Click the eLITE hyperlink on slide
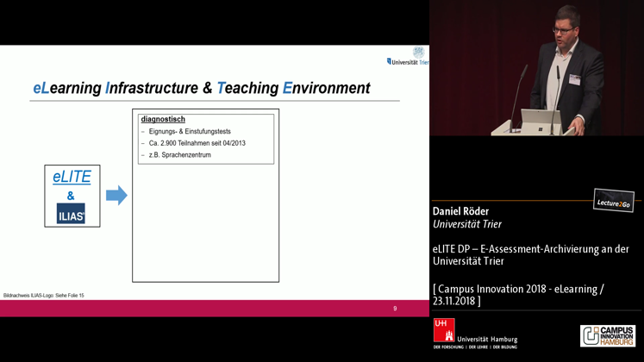This screenshot has width=644, height=362. pyautogui.click(x=72, y=177)
